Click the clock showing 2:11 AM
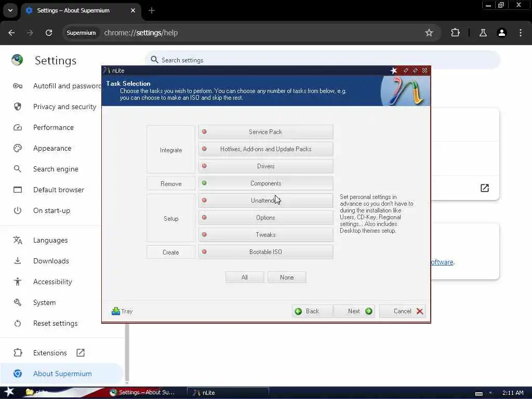This screenshot has width=532, height=399. click(x=513, y=393)
